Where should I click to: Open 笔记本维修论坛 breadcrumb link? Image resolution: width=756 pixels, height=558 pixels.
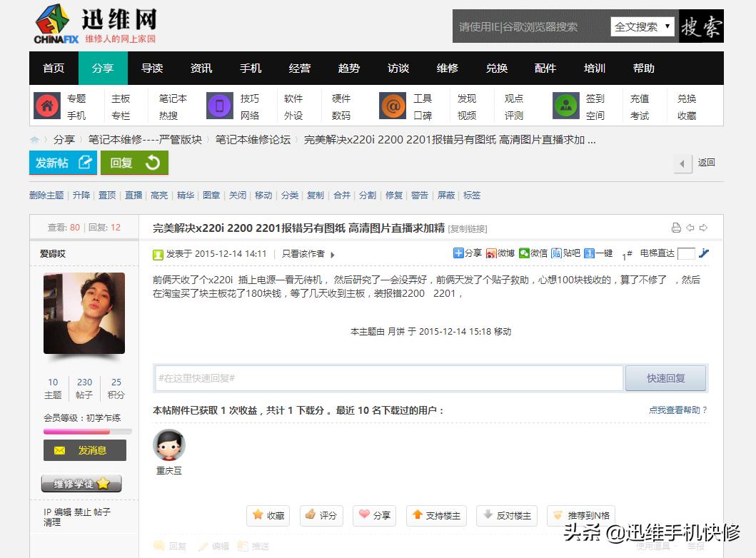tap(253, 140)
